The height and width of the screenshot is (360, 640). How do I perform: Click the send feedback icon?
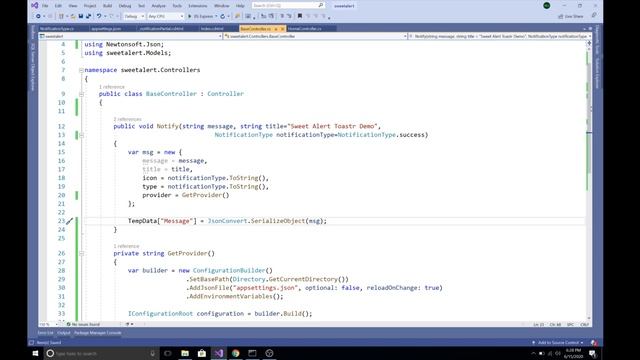[594, 16]
